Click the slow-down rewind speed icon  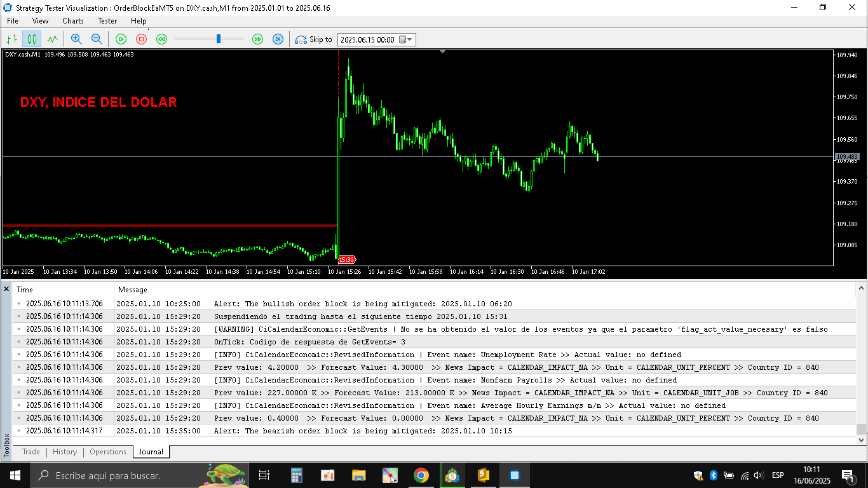[x=161, y=39]
